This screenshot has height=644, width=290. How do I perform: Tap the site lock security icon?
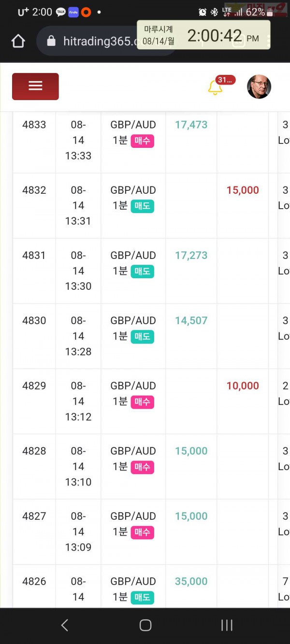point(51,42)
